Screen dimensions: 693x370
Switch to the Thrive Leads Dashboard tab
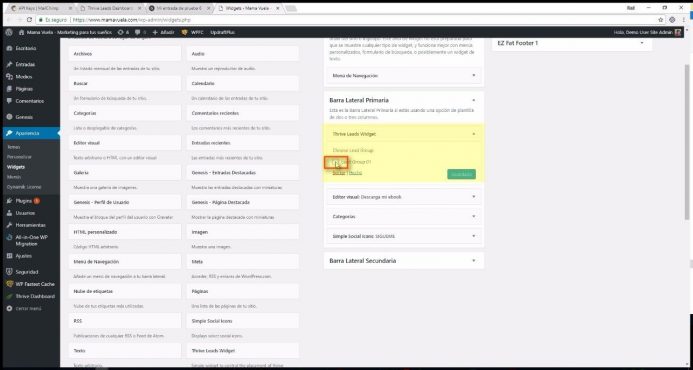coord(110,8)
